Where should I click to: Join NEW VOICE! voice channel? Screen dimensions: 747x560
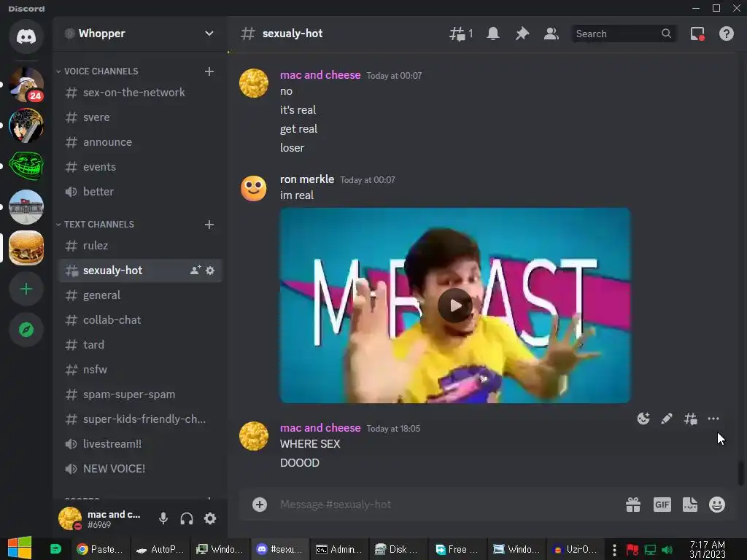tap(140, 469)
